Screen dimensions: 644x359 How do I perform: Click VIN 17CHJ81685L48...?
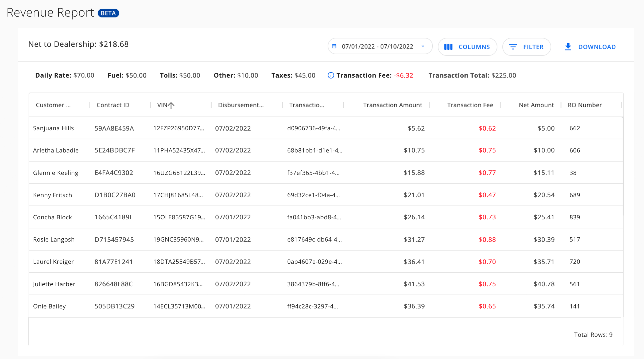coord(178,195)
